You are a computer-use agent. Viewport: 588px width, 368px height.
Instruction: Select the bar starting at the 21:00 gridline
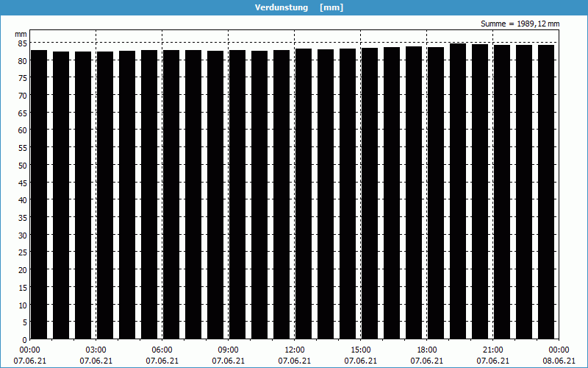coord(502,192)
